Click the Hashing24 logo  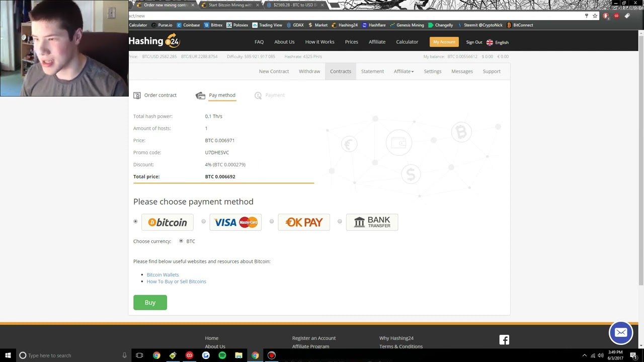pos(154,41)
